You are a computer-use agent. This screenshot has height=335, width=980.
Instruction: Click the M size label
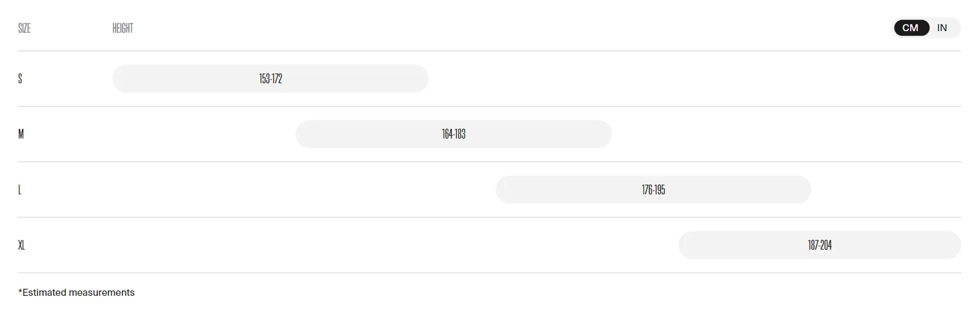(21, 134)
